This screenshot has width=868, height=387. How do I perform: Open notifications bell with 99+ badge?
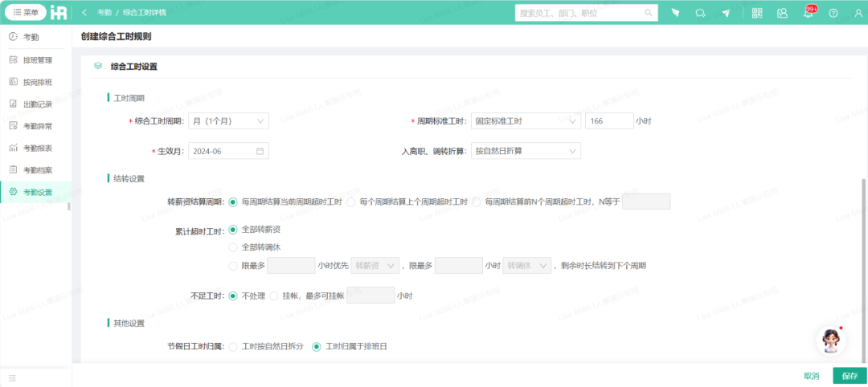808,13
